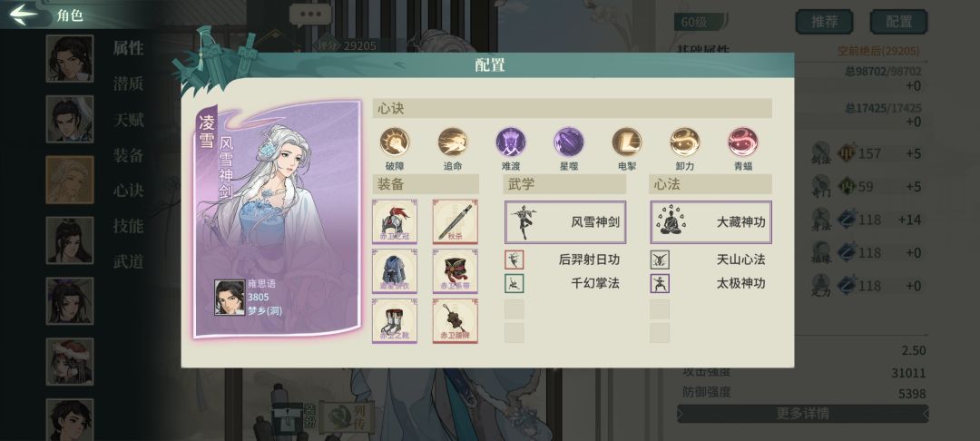980x441 pixels.
Task: Click the 雍思语 player avatar on the card
Action: tap(230, 298)
